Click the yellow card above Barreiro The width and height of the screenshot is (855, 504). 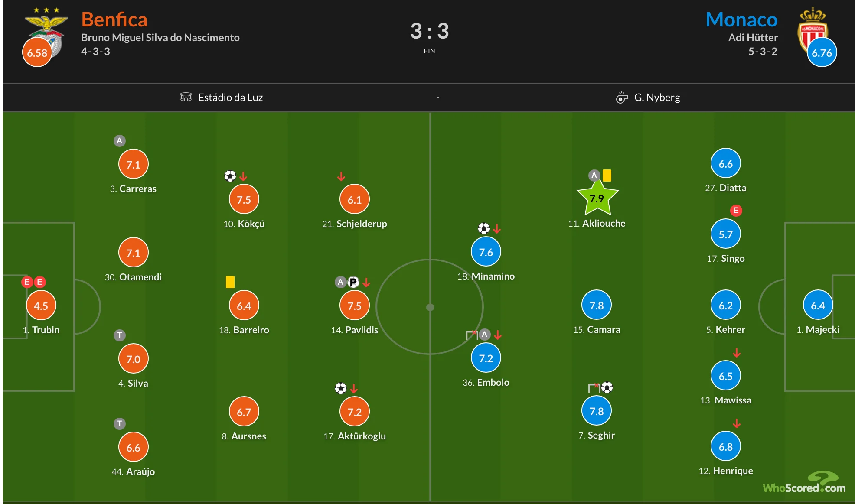click(230, 282)
